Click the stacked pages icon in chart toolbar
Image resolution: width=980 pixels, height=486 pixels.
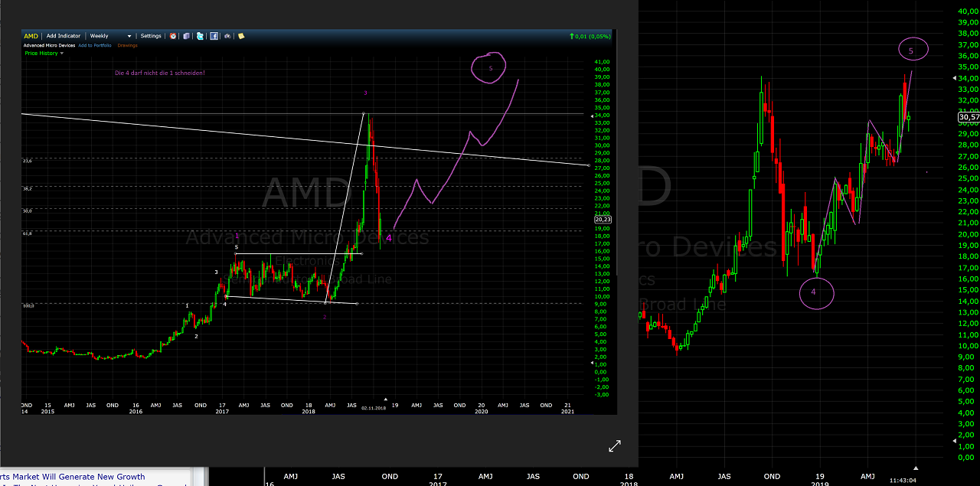click(186, 36)
